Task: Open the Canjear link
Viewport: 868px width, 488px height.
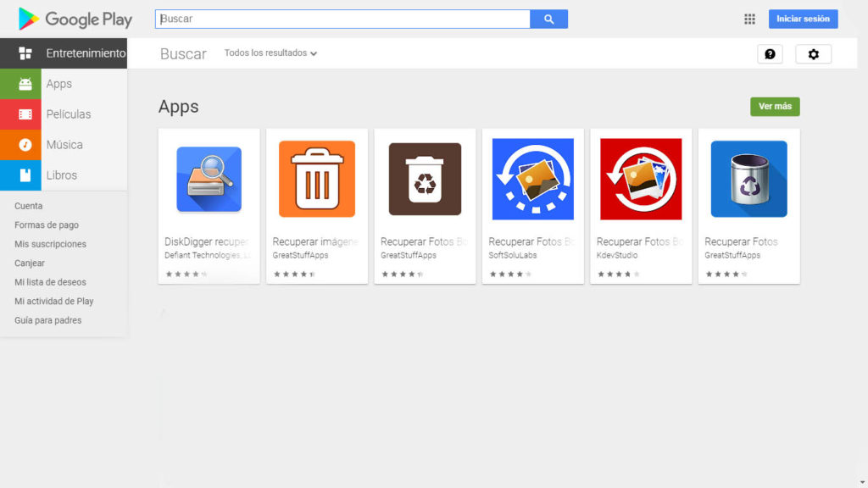Action: click(x=30, y=263)
